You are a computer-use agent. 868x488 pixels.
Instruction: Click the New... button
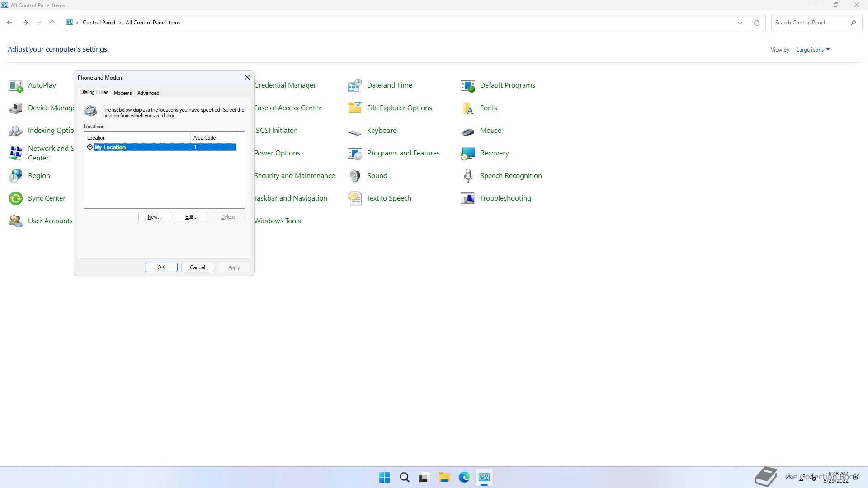(155, 217)
